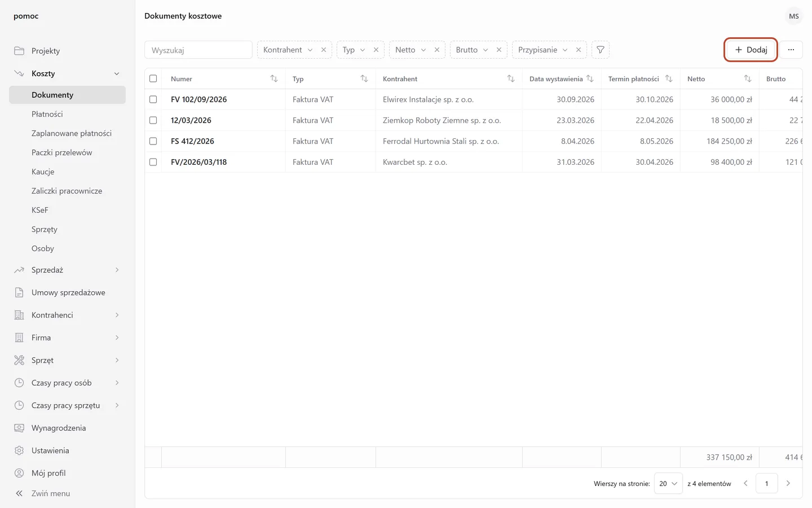Open the Projekty folder icon in sidebar
Viewport: 812px width, 508px height.
[x=19, y=51]
